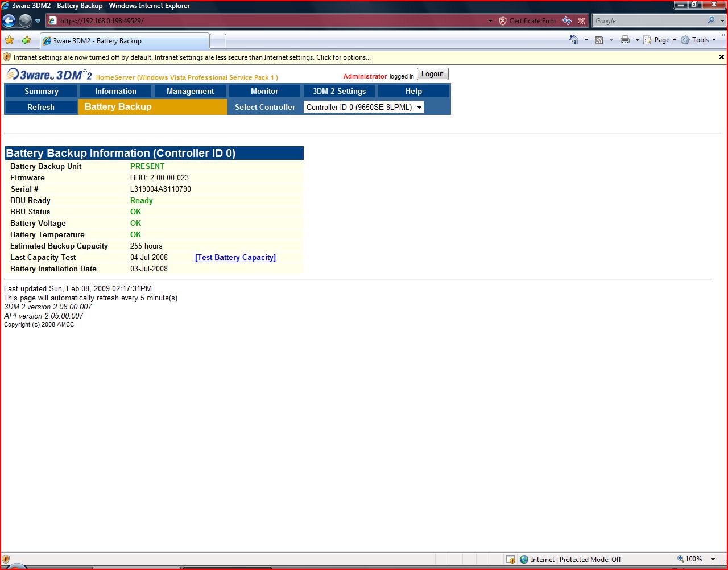Expand the Home button dropdown arrow
Viewport: 728px width, 570px height.
click(x=586, y=40)
